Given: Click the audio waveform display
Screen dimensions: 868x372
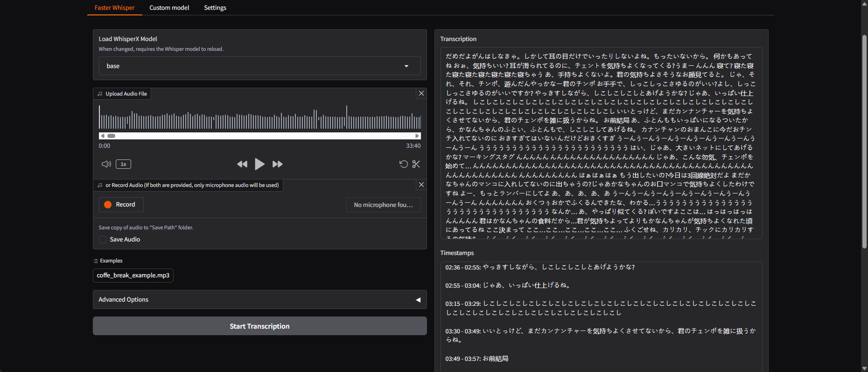Looking at the screenshot, I should pyautogui.click(x=259, y=117).
